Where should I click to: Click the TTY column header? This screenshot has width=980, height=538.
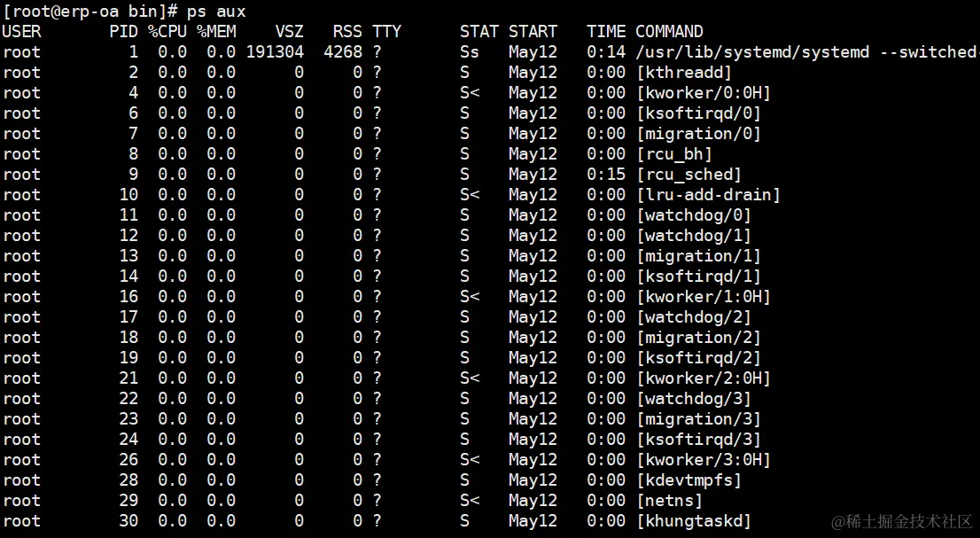click(387, 31)
